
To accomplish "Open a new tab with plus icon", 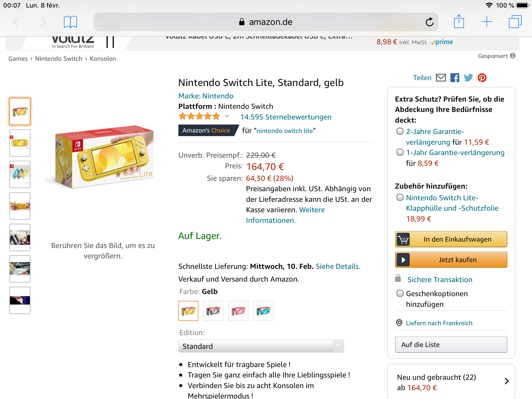I will 487,22.
